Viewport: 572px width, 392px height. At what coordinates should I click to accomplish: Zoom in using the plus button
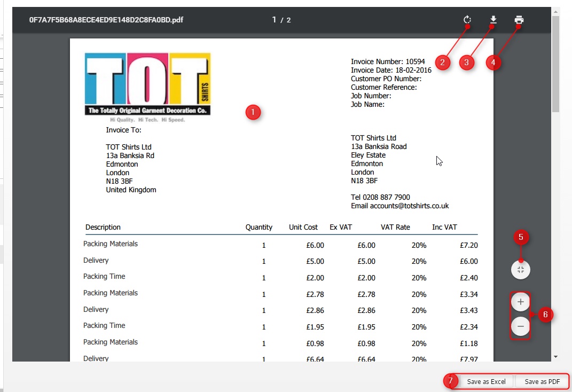521,302
